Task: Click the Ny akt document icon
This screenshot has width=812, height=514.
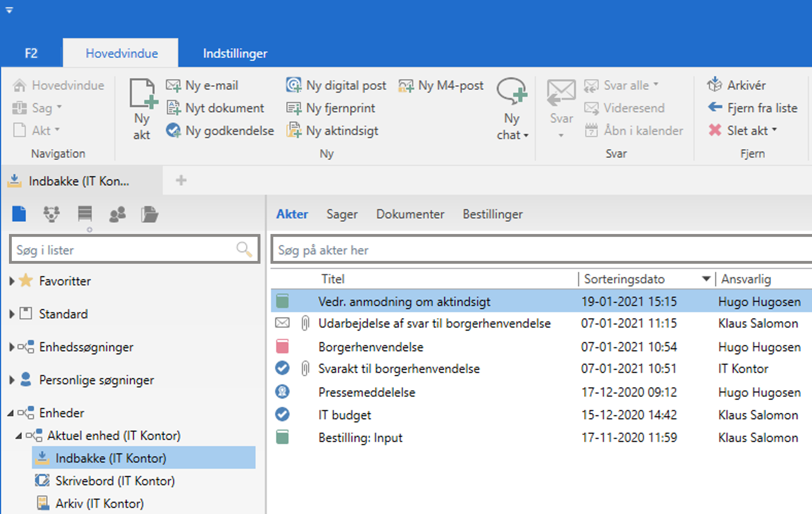Action: 143,93
